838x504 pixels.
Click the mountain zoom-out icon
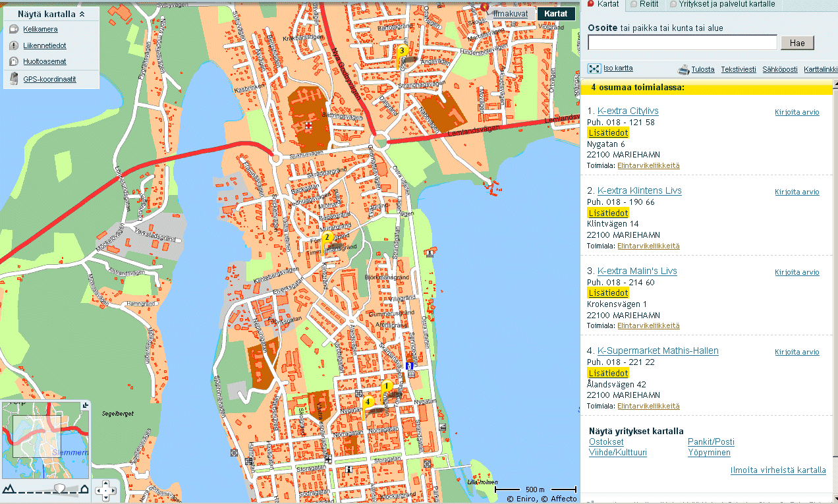(x=9, y=489)
